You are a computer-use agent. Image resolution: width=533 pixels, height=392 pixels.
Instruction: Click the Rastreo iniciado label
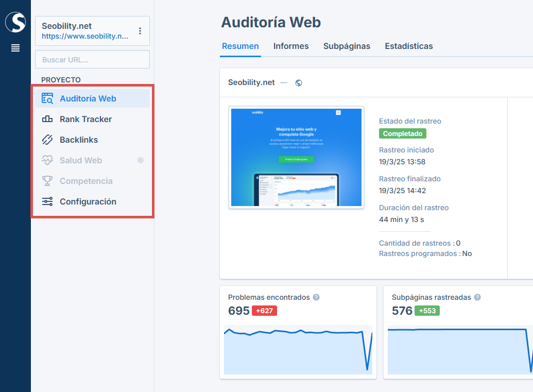pos(406,150)
